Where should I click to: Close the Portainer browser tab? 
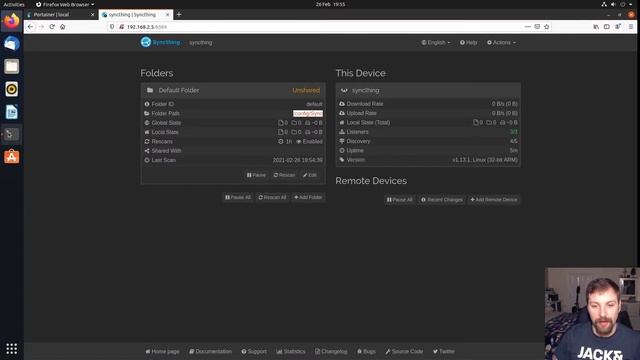92,15
